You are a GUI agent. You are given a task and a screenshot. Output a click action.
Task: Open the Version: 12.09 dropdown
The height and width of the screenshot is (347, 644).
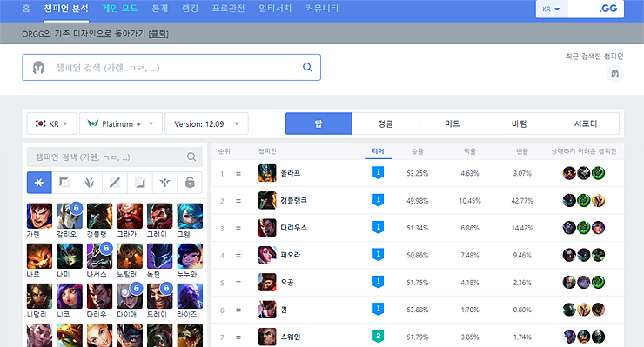click(x=206, y=123)
